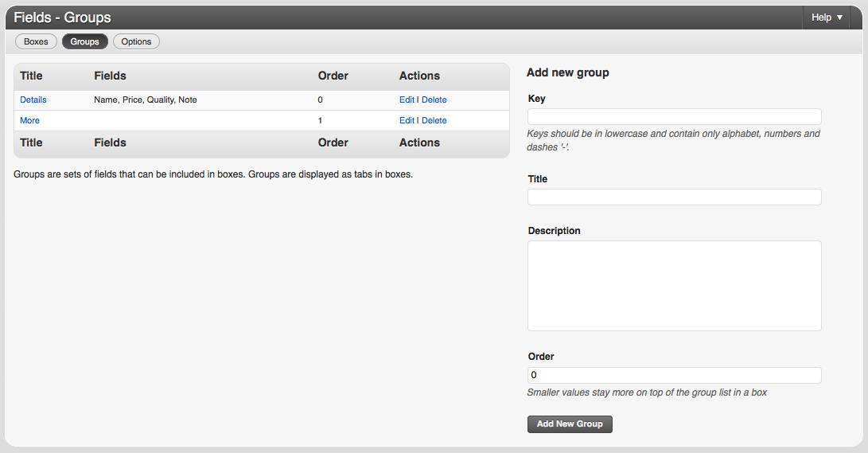Click the footer Order column label
The height and width of the screenshot is (453, 868).
click(333, 143)
